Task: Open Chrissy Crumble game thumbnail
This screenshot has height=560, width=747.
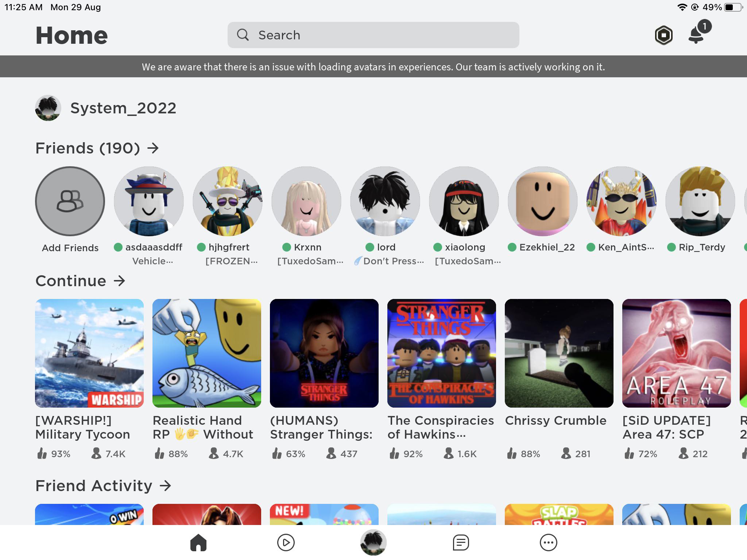Action: click(x=559, y=353)
